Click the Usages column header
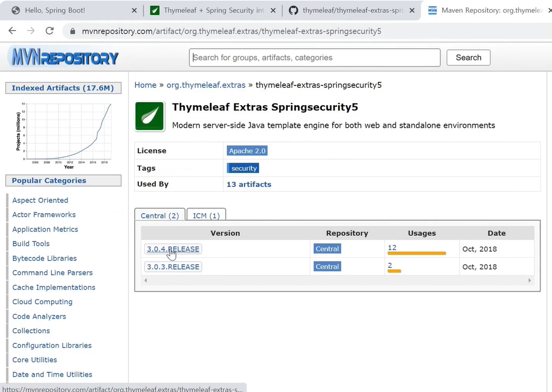This screenshot has height=392, width=552. pyautogui.click(x=422, y=233)
